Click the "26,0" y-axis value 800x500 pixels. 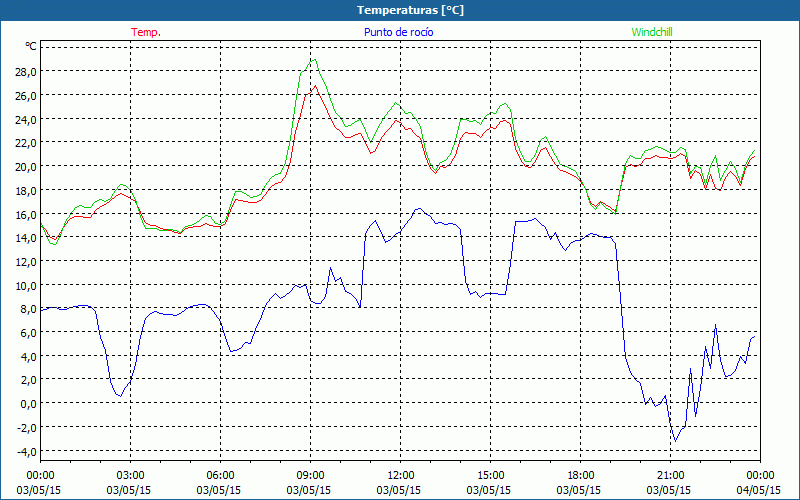point(27,95)
